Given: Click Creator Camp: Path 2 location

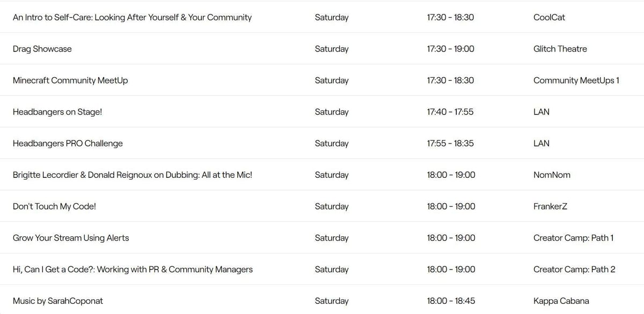Looking at the screenshot, I should (x=574, y=270).
